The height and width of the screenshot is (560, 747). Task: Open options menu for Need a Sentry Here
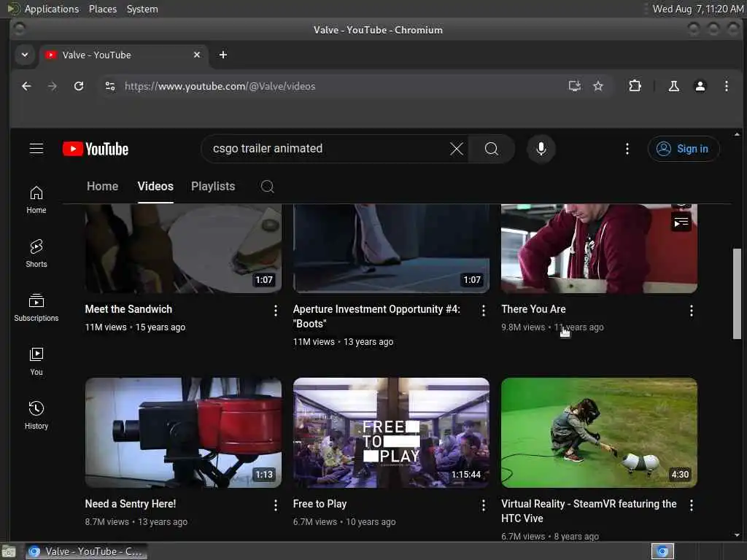[275, 505]
